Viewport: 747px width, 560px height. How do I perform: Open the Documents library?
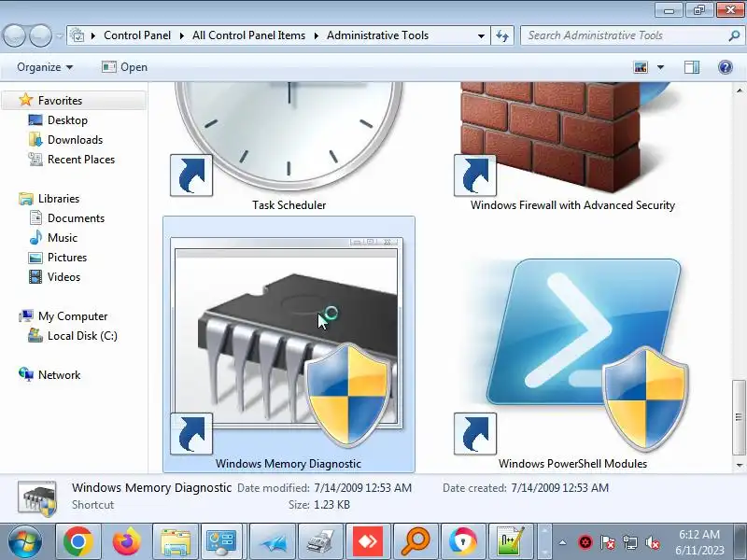coord(76,217)
